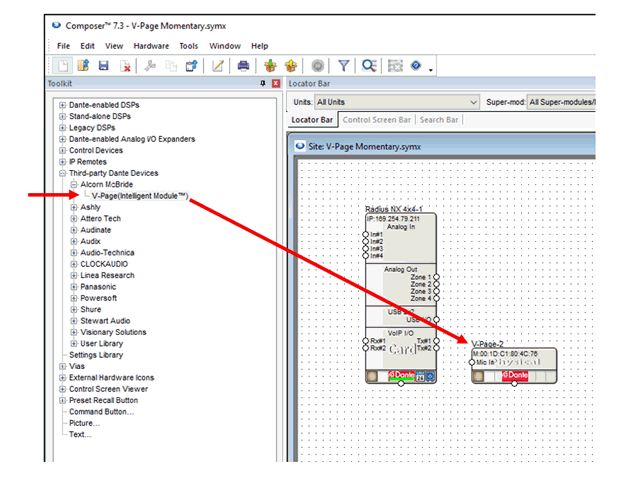The image size is (624, 480).
Task: Click the Zone 1 output port
Action: click(x=437, y=277)
